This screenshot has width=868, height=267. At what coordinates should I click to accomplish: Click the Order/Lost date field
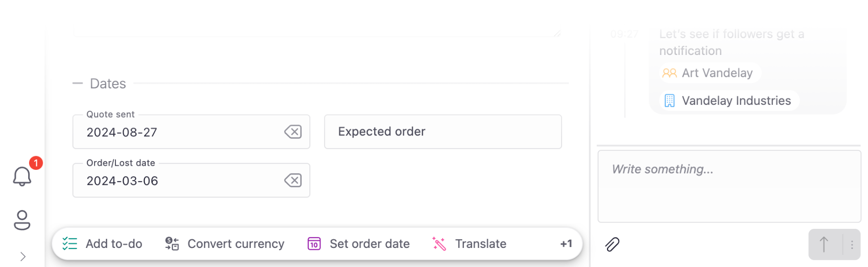click(182, 181)
